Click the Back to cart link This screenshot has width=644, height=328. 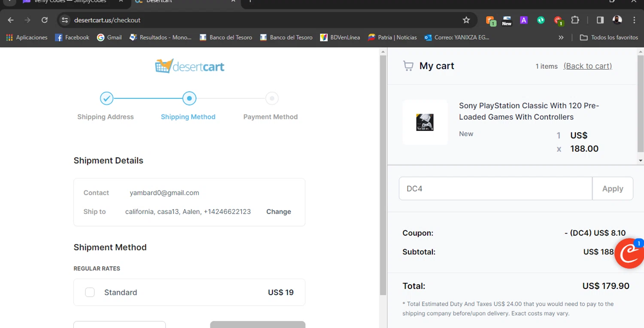click(588, 66)
